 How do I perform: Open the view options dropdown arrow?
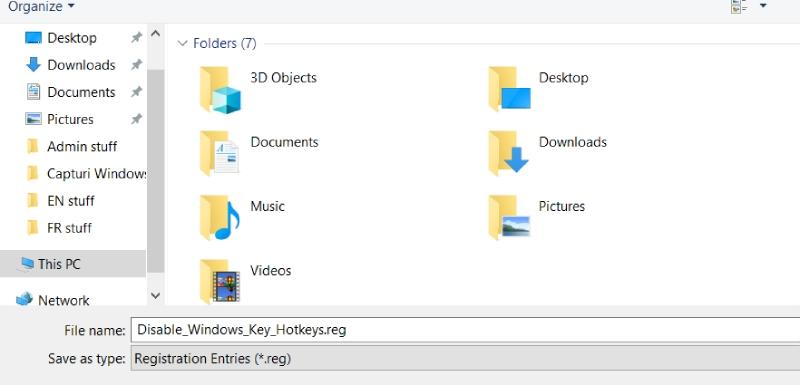click(763, 6)
